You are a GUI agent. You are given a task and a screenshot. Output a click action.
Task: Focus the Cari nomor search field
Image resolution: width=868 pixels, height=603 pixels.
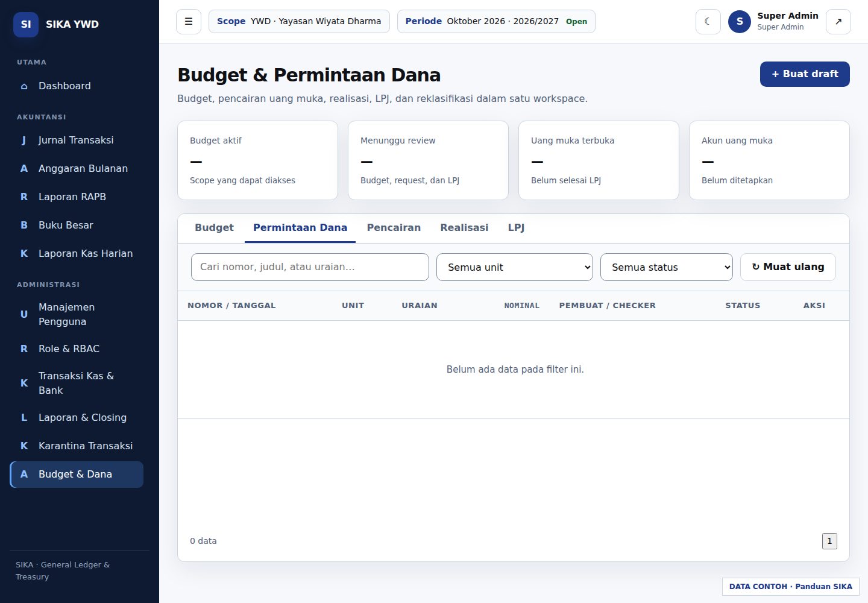click(x=310, y=267)
